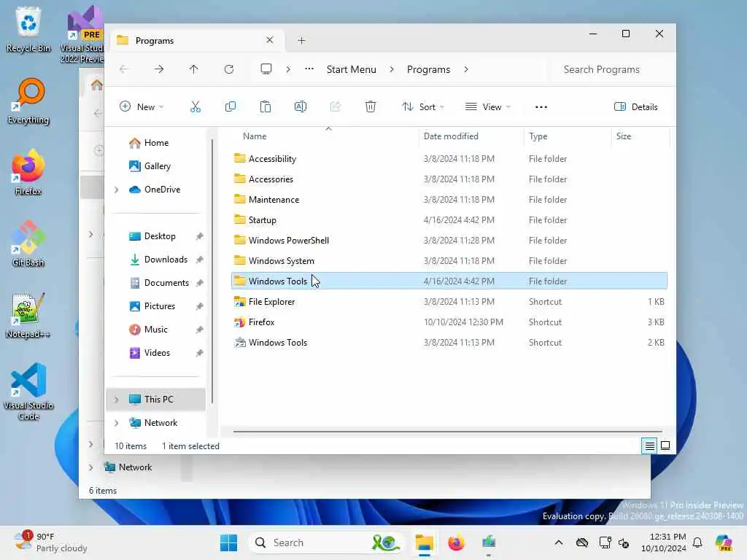Select the Git Bash desktop shortcut
This screenshot has height=560, width=747.
click(28, 244)
